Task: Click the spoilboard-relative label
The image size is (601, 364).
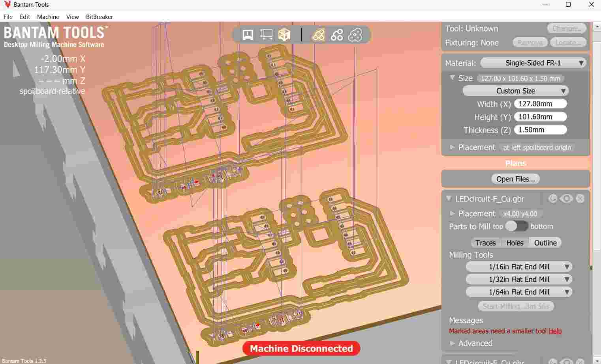Action: click(x=52, y=91)
